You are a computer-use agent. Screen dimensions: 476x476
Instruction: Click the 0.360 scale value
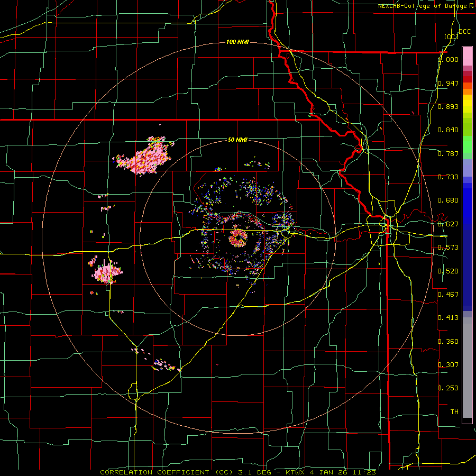click(448, 342)
